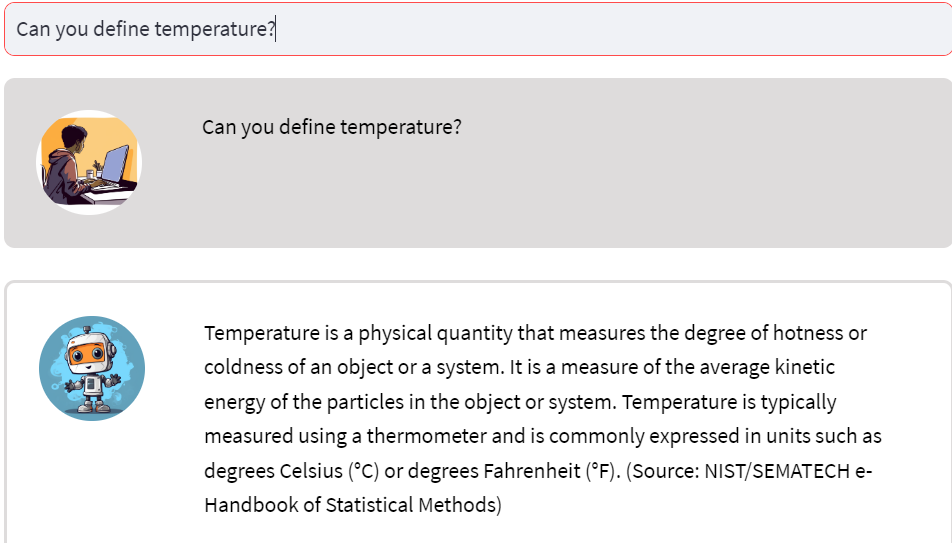This screenshot has width=952, height=543.
Task: Click the robot assistant avatar
Action: tap(92, 369)
